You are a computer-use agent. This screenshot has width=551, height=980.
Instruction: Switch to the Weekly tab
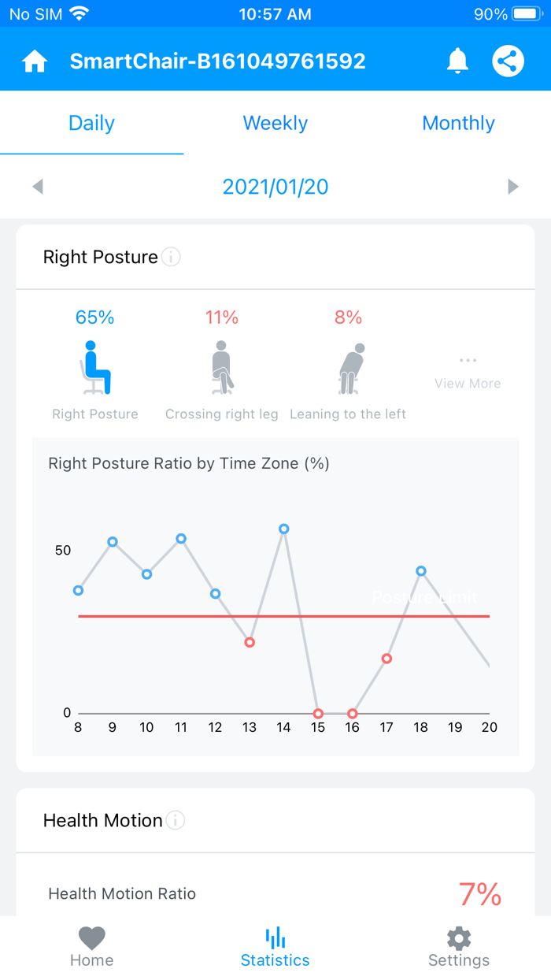tap(275, 123)
